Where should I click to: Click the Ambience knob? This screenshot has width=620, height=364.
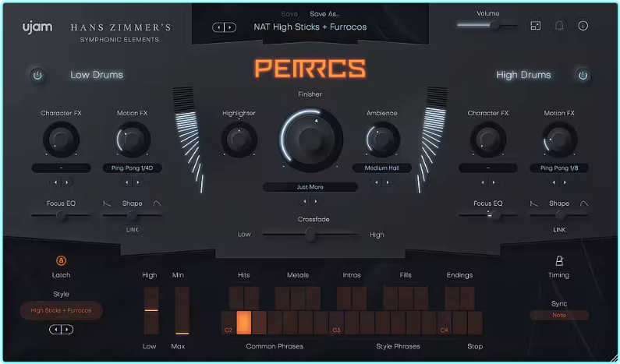(382, 140)
